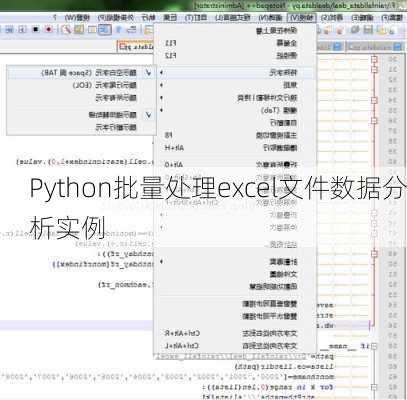
Task: Toggle 水平同步滚动 in the View menu
Action: click(235, 316)
